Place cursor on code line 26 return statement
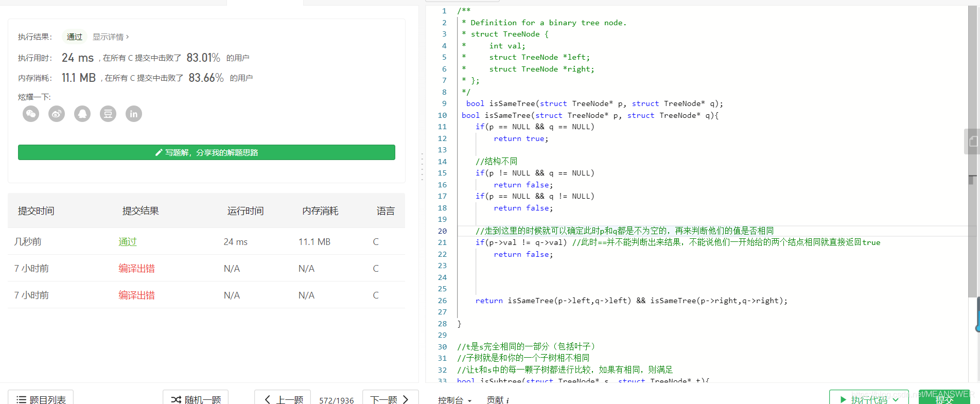The height and width of the screenshot is (404, 980). tap(632, 301)
